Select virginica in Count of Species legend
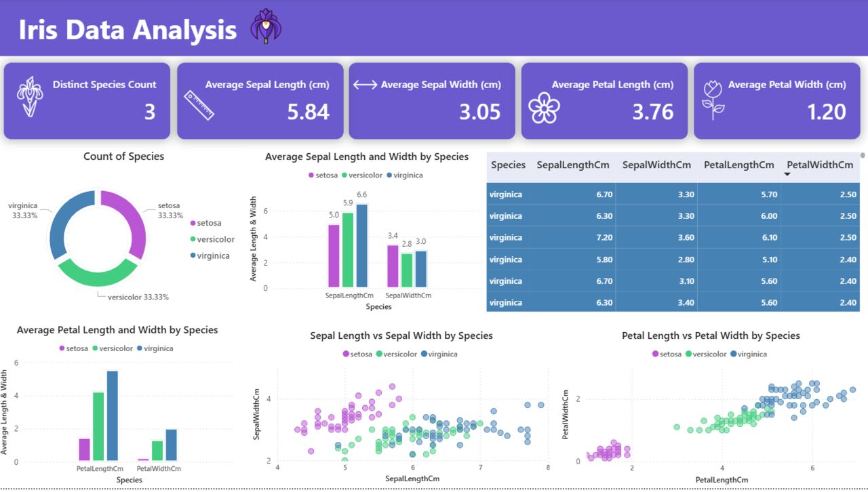This screenshot has width=868, height=492. coord(210,255)
